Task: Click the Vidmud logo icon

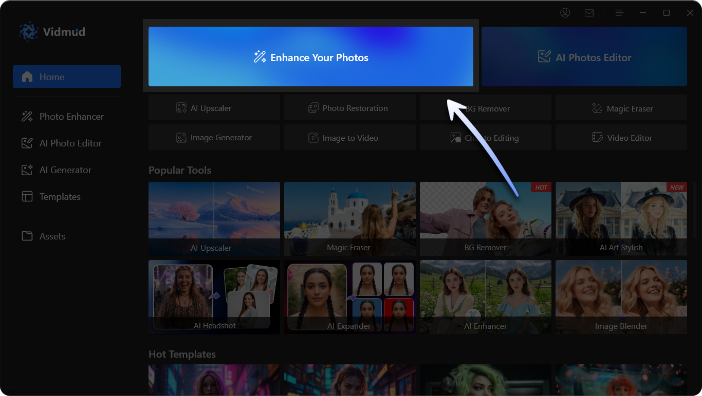Action: tap(28, 32)
